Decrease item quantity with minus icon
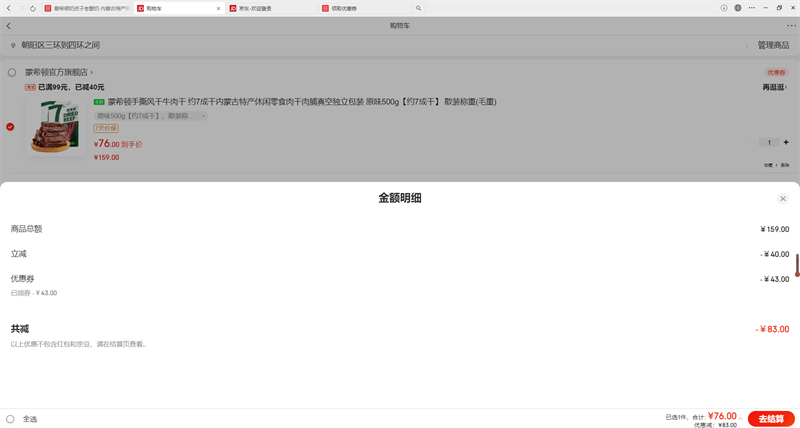This screenshot has height=428, width=800. [753, 143]
